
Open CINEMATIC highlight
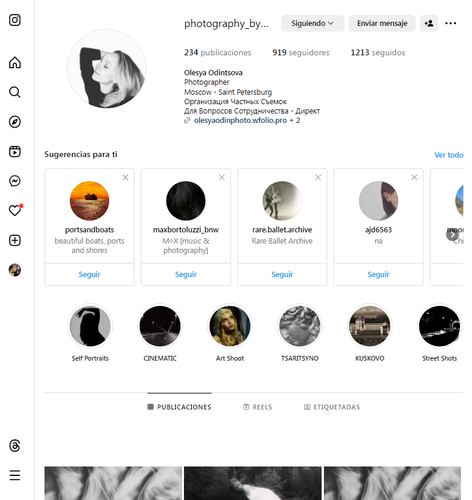point(160,326)
